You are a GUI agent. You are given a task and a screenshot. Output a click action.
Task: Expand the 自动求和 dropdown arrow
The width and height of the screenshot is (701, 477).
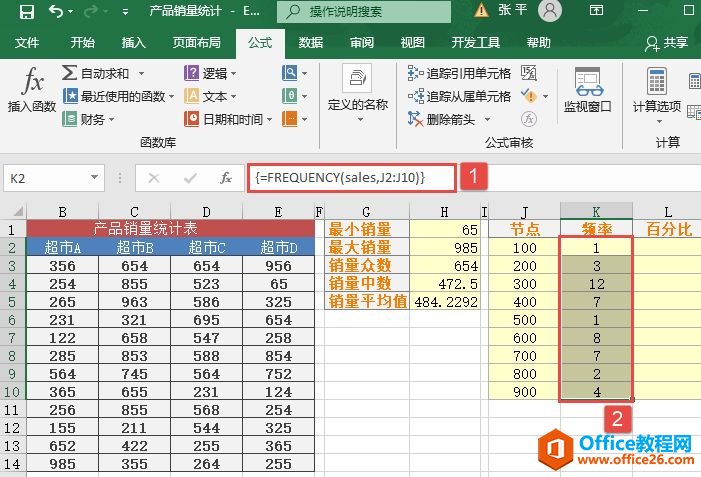click(141, 73)
